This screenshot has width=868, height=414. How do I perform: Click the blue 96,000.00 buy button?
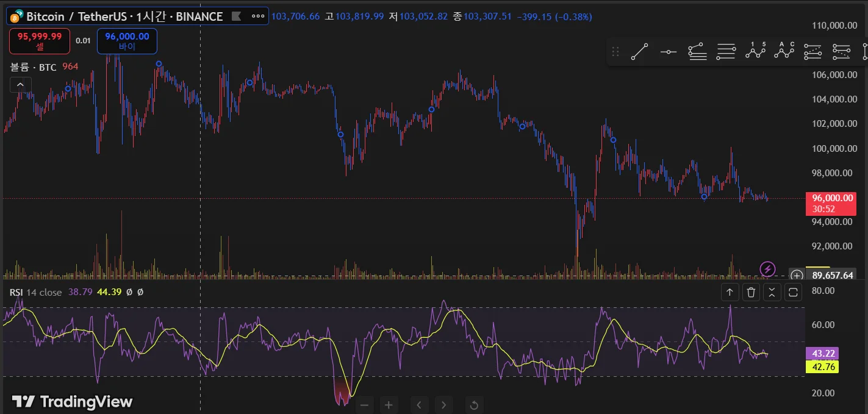point(127,40)
